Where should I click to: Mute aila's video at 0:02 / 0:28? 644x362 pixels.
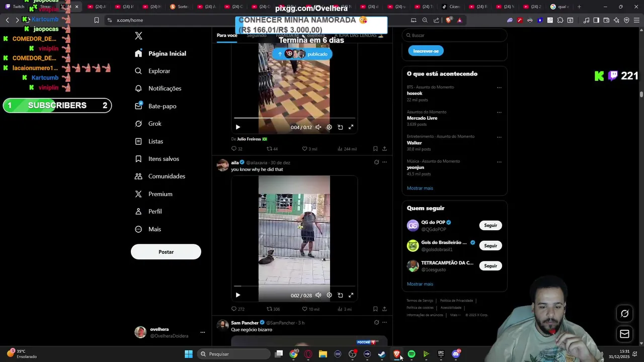(x=318, y=295)
